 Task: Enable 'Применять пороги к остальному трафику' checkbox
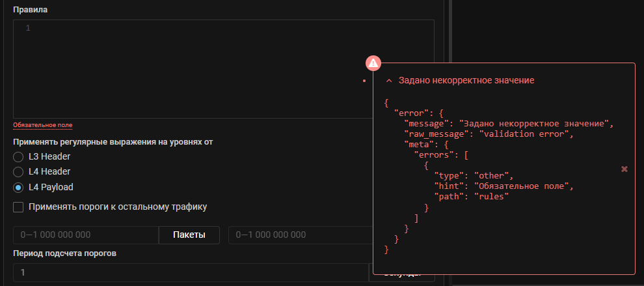pyautogui.click(x=18, y=208)
